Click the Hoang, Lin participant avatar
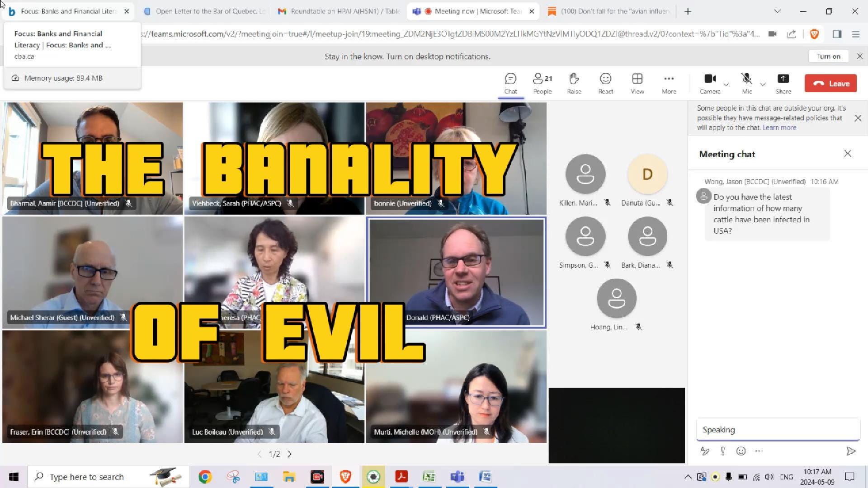868x488 pixels. (x=617, y=298)
